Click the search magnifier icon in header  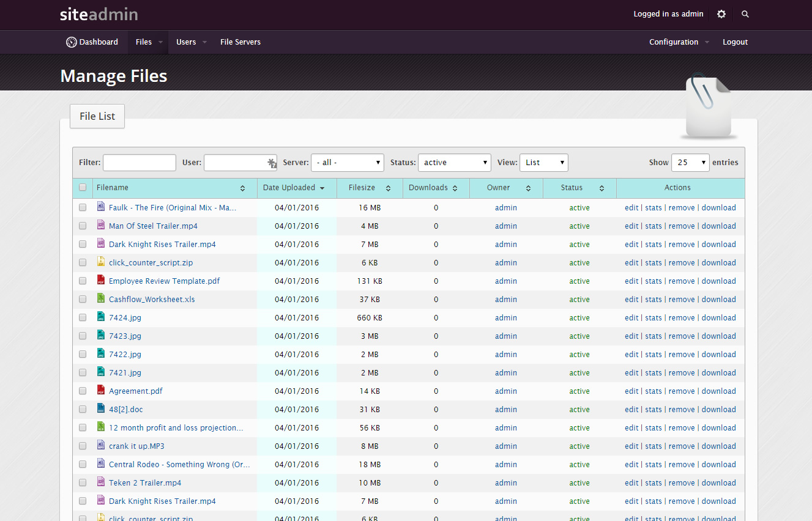point(745,14)
